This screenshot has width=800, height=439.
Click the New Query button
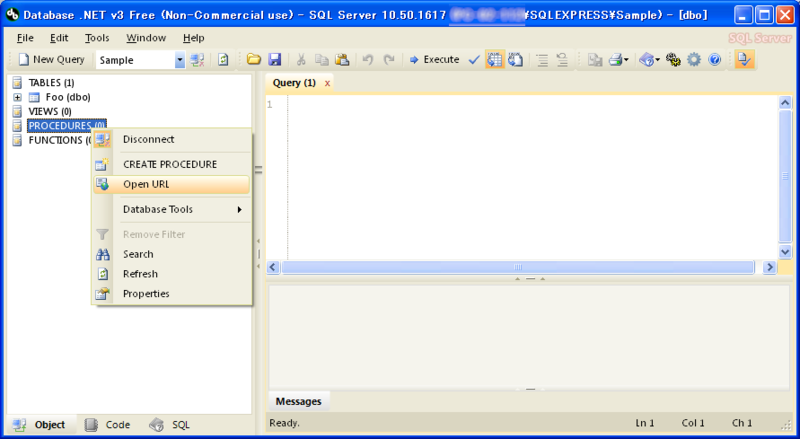pyautogui.click(x=51, y=60)
